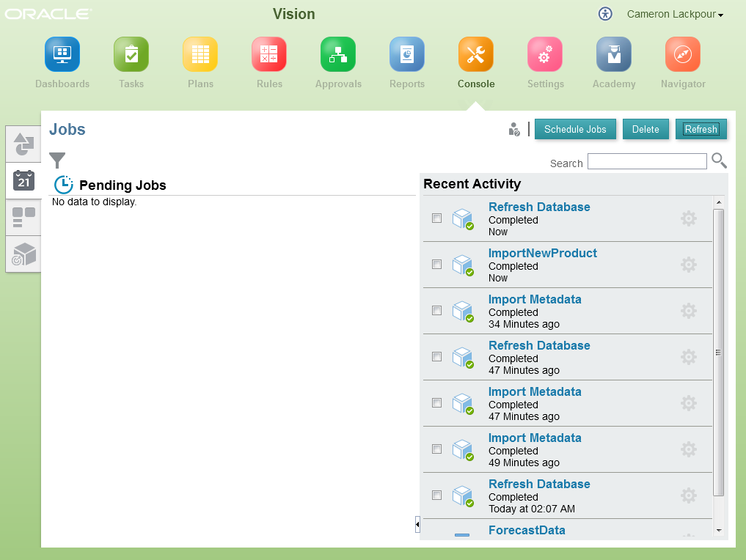Select the cube sidebar tab
Image resolution: width=746 pixels, height=560 pixels.
coord(23,254)
